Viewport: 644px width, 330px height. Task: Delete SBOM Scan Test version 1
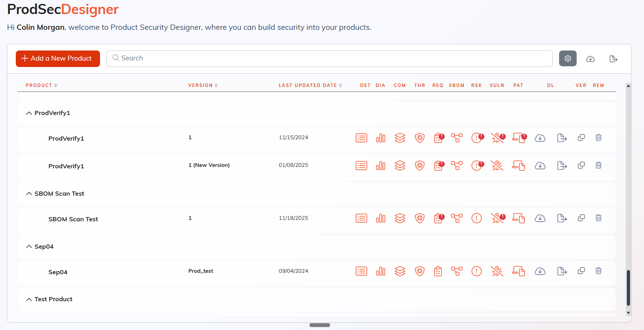598,218
